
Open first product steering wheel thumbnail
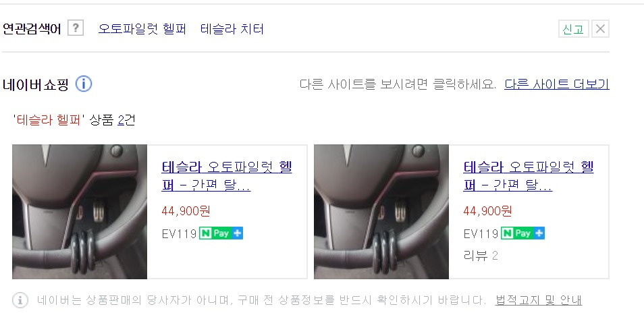(80, 212)
